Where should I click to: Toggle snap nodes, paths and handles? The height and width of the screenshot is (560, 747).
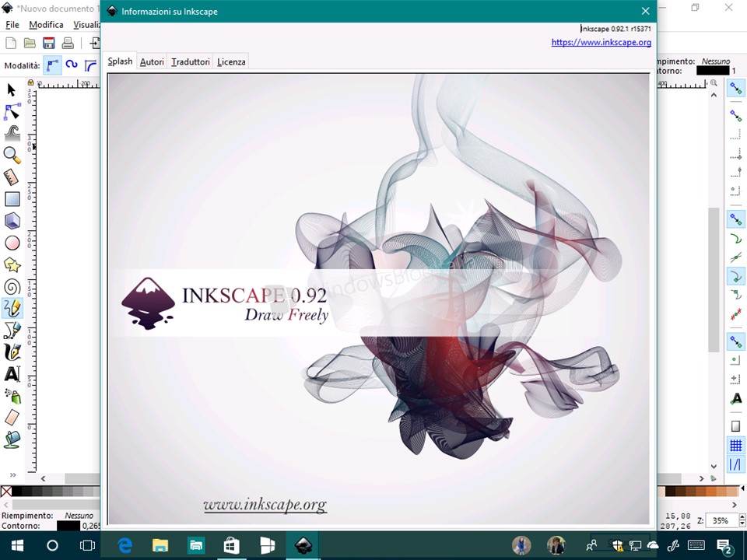(736, 219)
